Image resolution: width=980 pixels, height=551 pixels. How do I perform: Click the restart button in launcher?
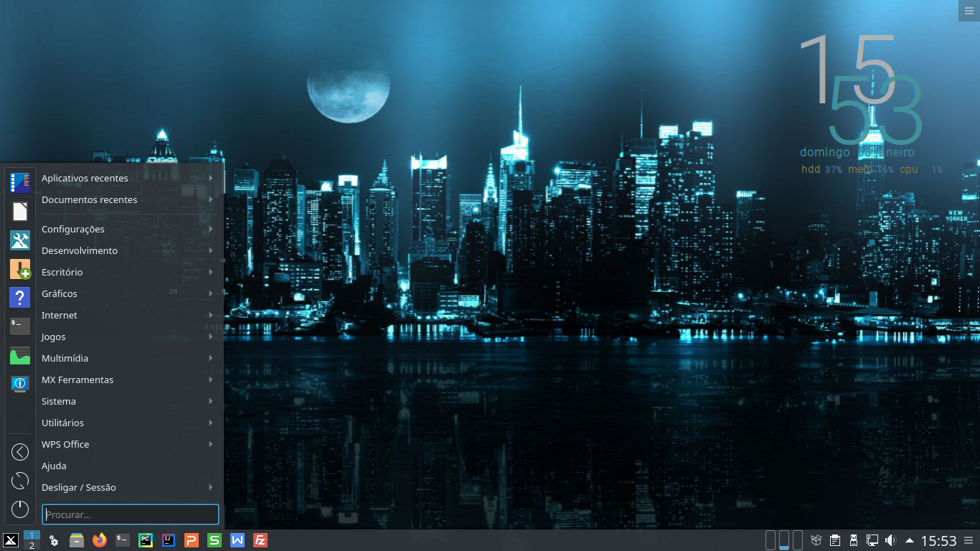click(x=20, y=481)
